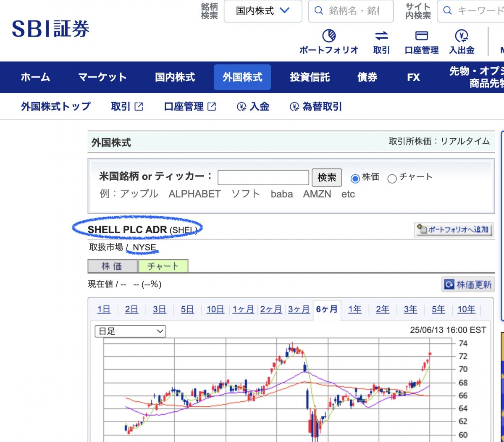Select the 10日 chart period
504x442 pixels.
215,310
